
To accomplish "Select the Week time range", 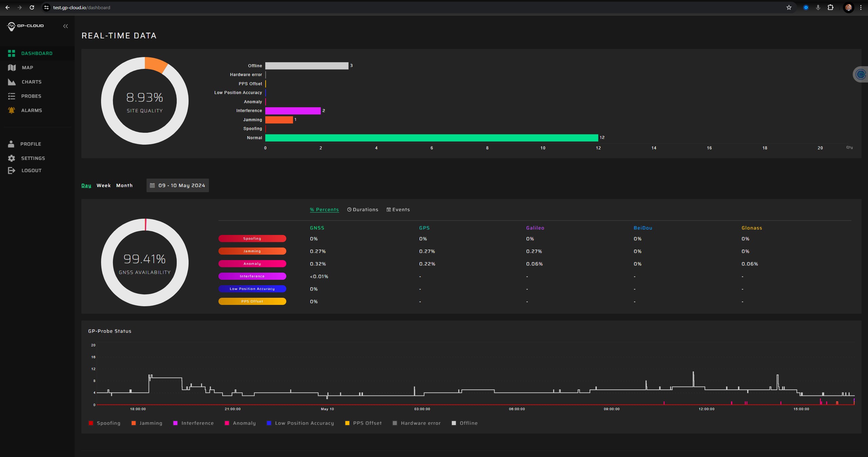I will point(103,185).
